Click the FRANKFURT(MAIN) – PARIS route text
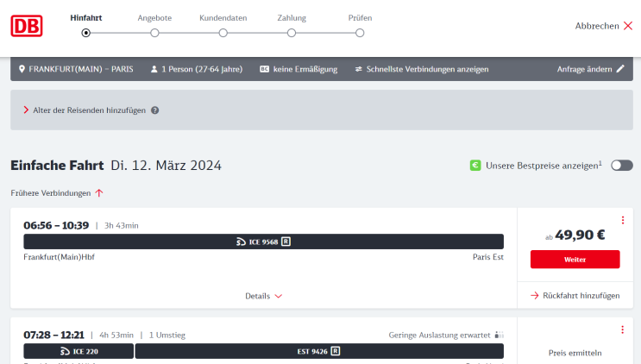The width and height of the screenshot is (641, 364). tap(81, 69)
